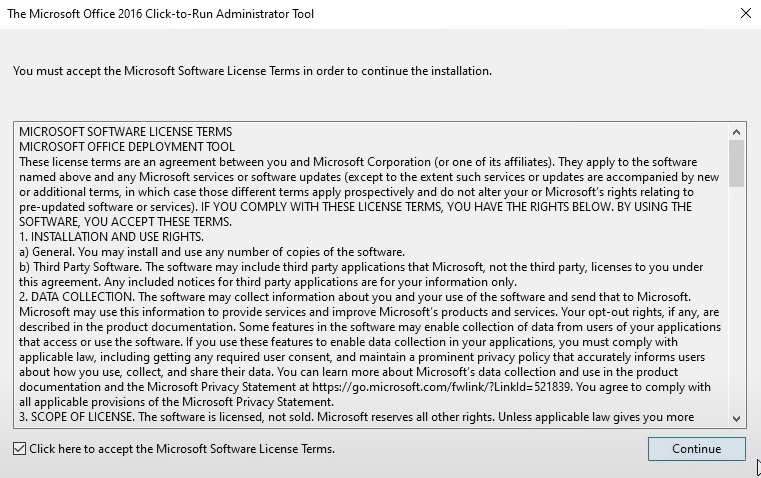Select the MICROSOFT SOFTWARE LICENSE TERMS heading line
761x478 pixels.
click(126, 132)
